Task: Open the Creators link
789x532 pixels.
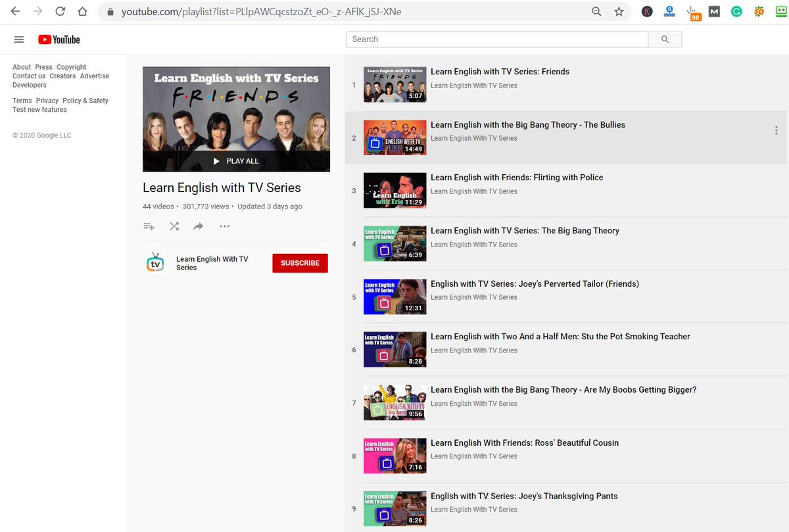Action: pos(62,76)
